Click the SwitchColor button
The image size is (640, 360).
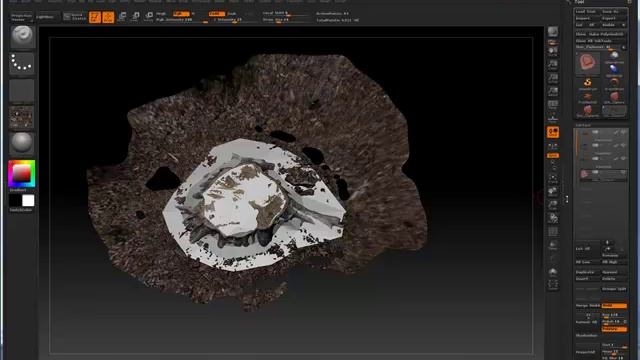click(21, 210)
